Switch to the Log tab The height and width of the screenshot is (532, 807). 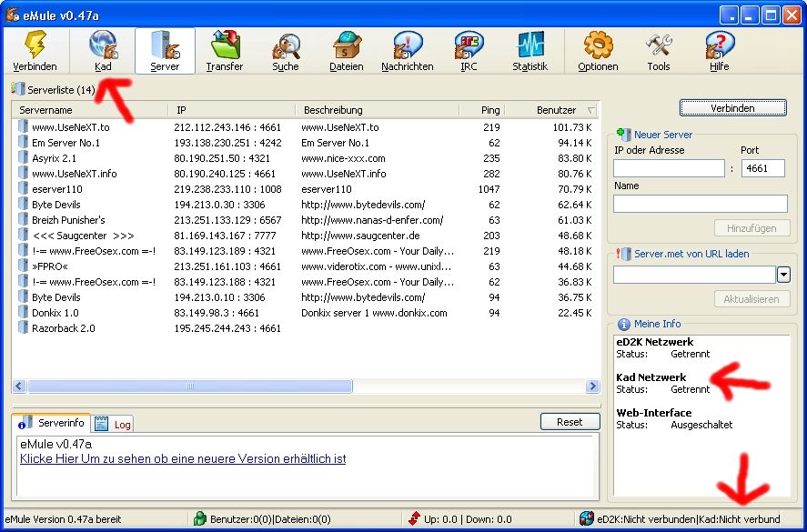coord(113,424)
